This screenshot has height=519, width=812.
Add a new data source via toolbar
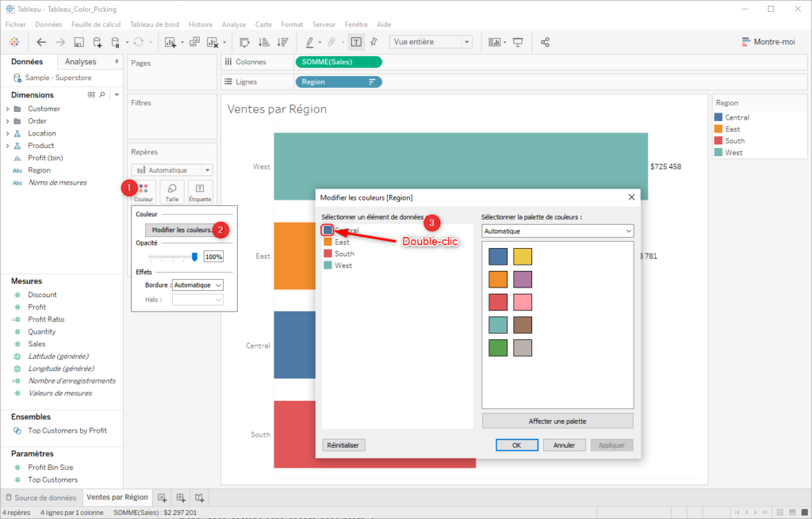tap(98, 43)
